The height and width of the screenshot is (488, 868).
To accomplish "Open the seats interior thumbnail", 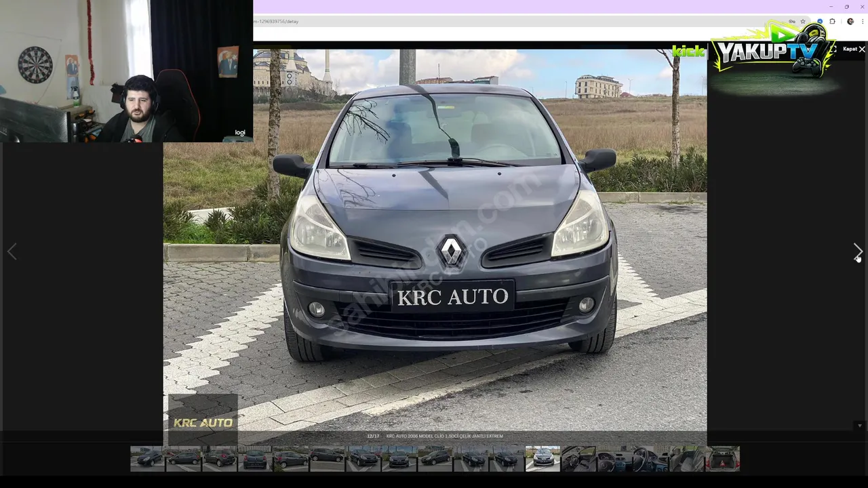I will point(687,458).
